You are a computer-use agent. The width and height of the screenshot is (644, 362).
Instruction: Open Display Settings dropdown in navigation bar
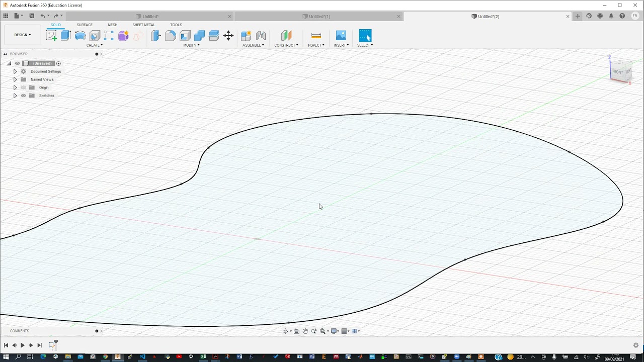tap(335, 331)
